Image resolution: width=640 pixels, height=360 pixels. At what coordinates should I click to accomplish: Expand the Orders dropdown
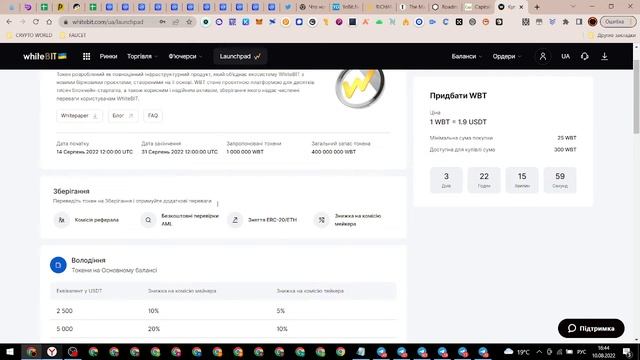pyautogui.click(x=507, y=56)
